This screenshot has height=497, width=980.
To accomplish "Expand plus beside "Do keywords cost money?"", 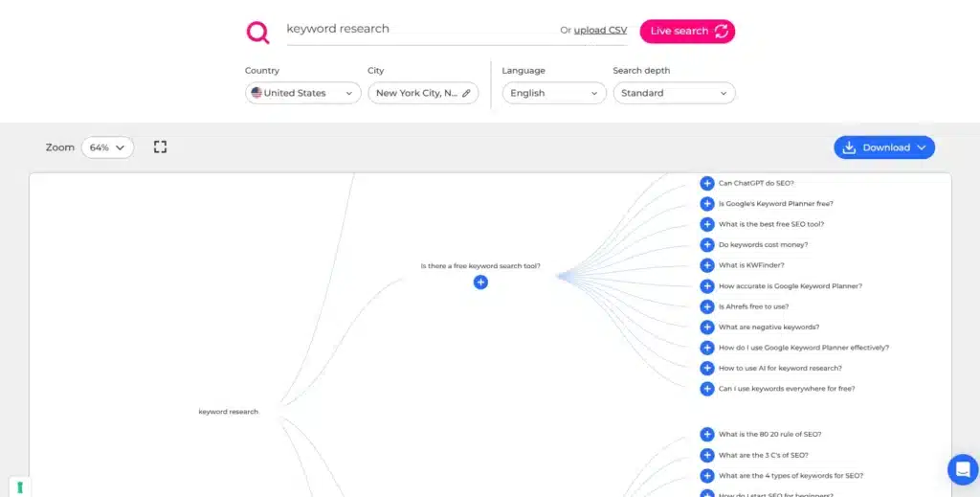I will pyautogui.click(x=707, y=245).
